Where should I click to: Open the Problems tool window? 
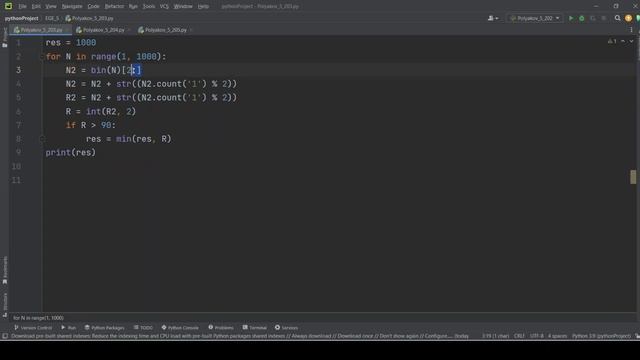(221, 328)
